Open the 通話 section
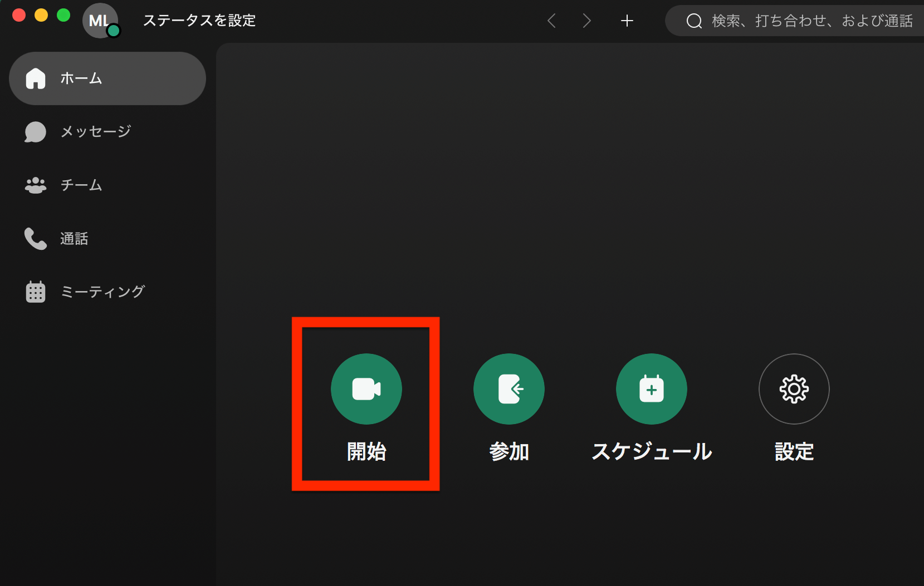The width and height of the screenshot is (924, 586). [75, 238]
